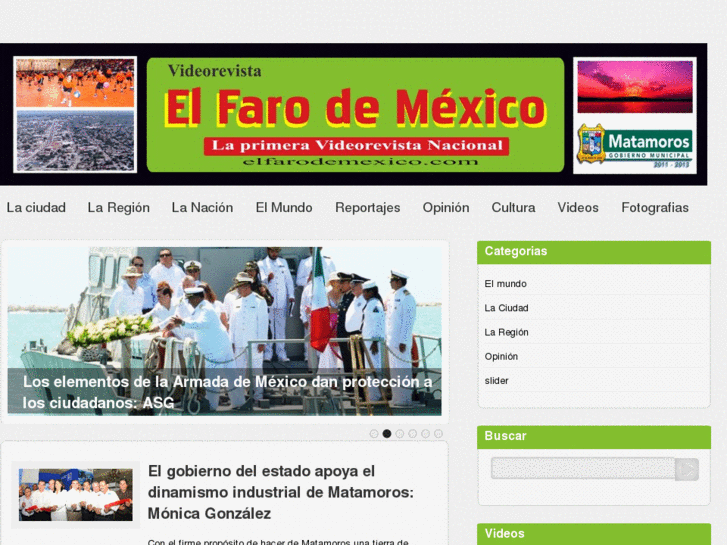Select Videos in the navigation bar
Screen dimensions: 727x545
578,208
